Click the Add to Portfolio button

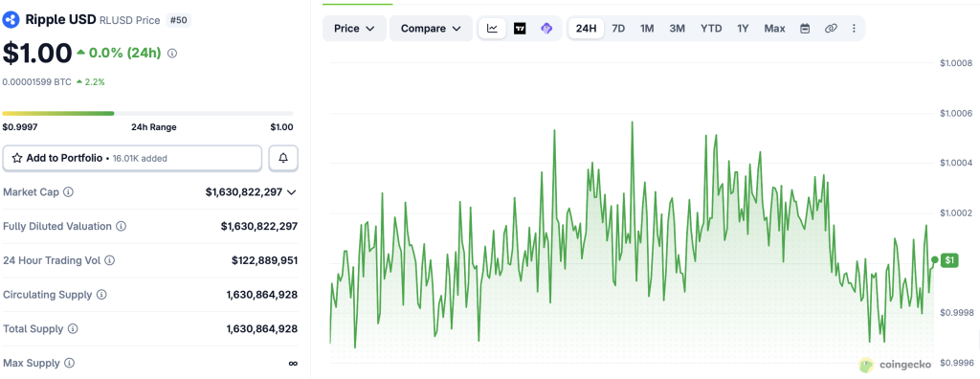click(x=132, y=158)
